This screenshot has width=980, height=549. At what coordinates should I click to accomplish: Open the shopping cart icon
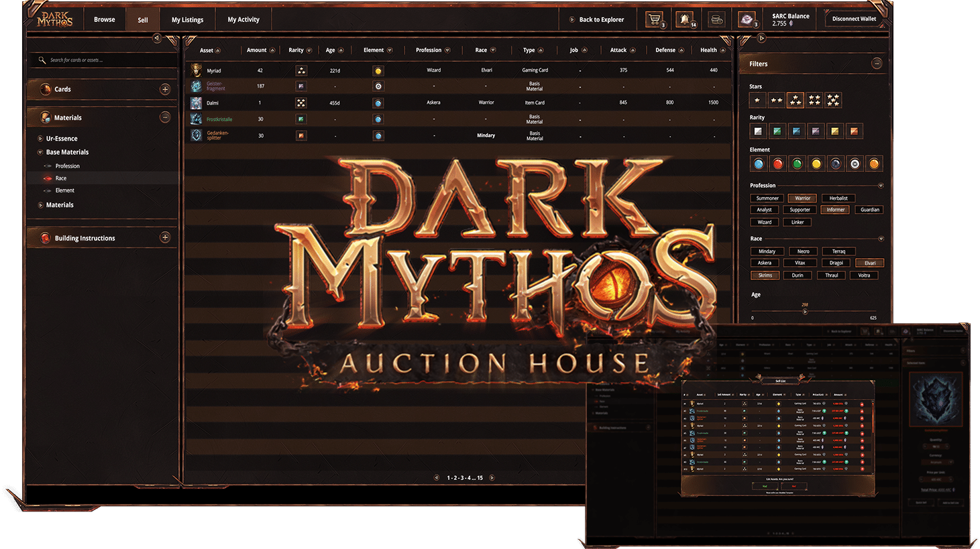(x=653, y=19)
